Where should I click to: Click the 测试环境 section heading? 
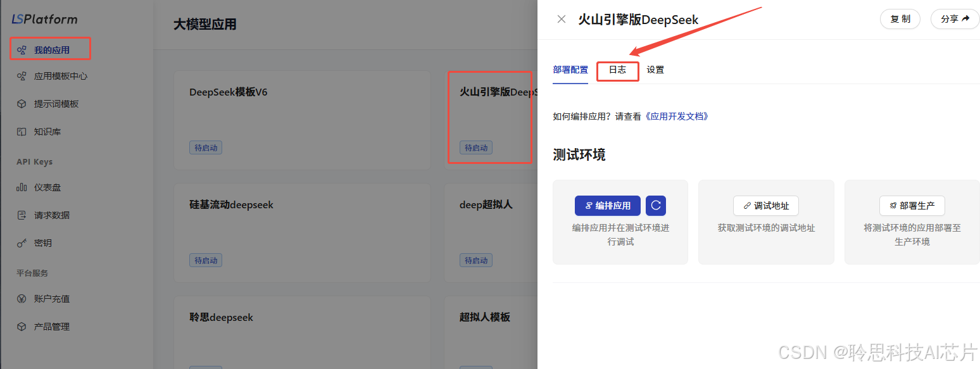579,155
